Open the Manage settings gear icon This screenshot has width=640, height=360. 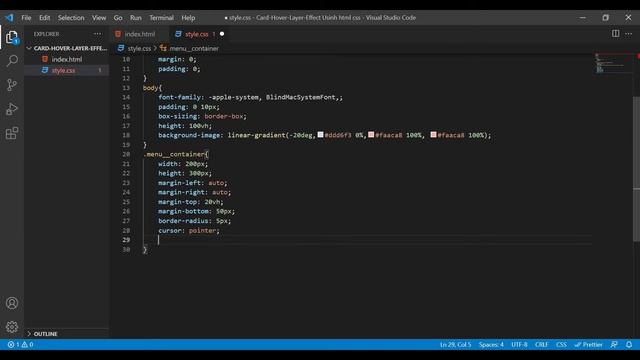[12, 327]
